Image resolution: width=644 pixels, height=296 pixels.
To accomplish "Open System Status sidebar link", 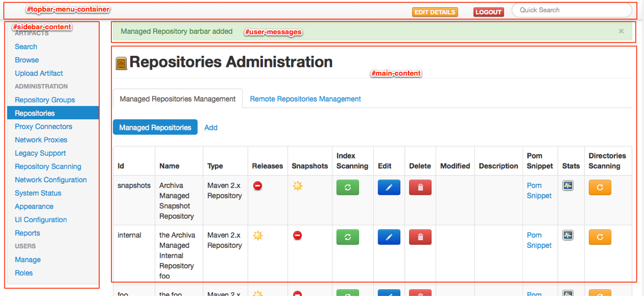I will pos(38,193).
